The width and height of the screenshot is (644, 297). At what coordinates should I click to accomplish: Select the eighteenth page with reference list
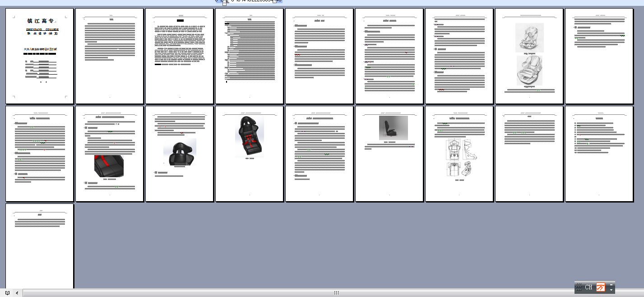(599, 154)
